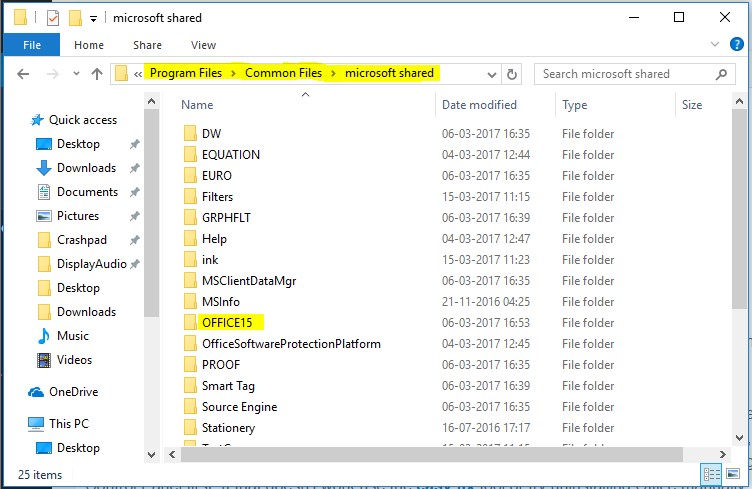Open the File menu tab
Viewport: 752px width, 489px height.
point(32,45)
